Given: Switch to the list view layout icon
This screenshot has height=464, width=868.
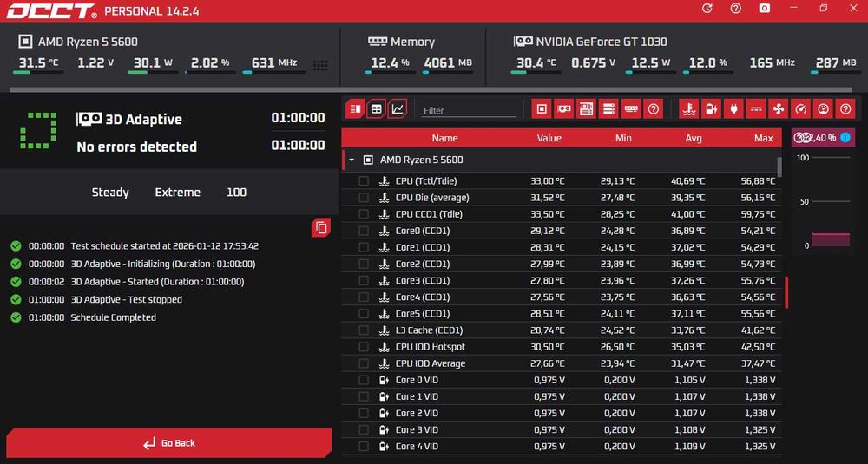Looking at the screenshot, I should 355,109.
